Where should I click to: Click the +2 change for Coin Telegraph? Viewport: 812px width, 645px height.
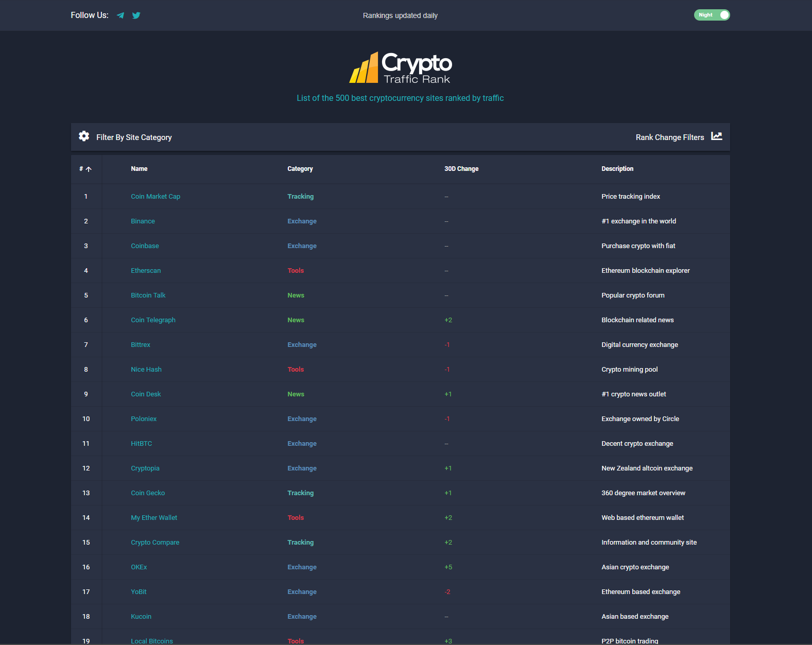[x=448, y=320]
